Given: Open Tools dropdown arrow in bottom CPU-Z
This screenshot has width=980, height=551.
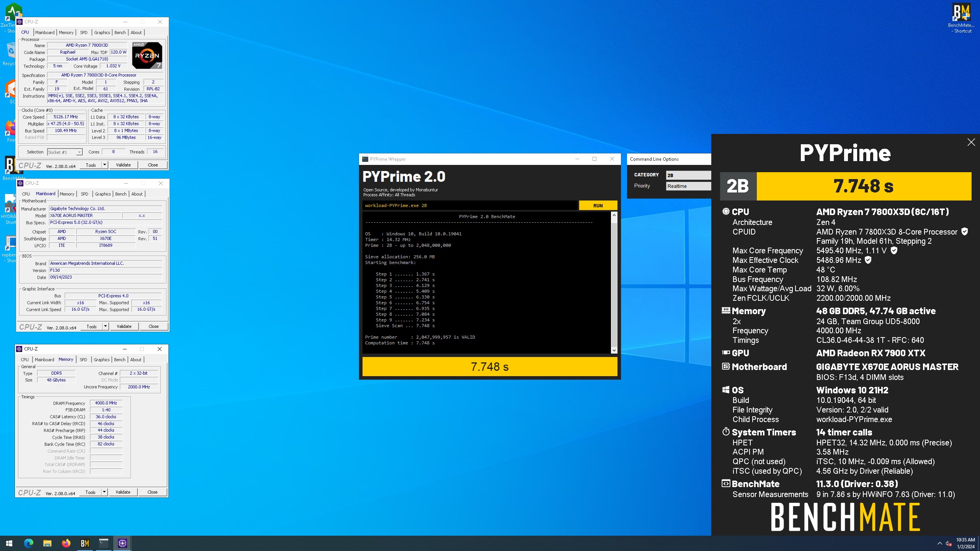Looking at the screenshot, I should click(x=104, y=492).
